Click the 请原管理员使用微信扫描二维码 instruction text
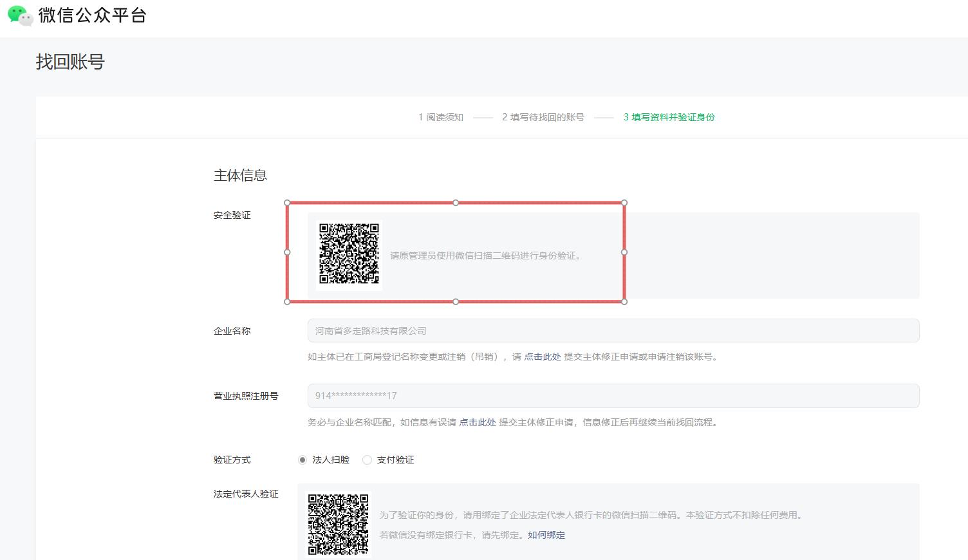 pyautogui.click(x=487, y=256)
